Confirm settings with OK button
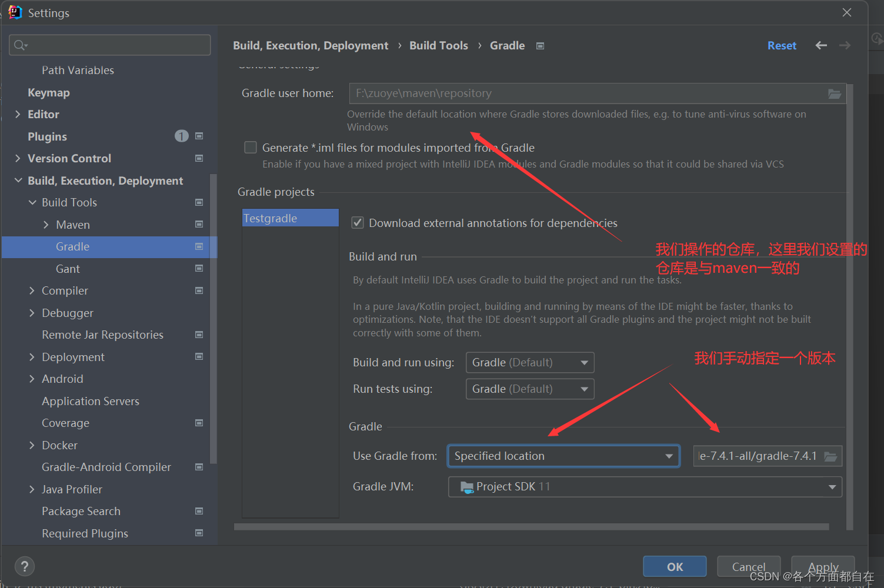Viewport: 884px width, 588px height. (675, 567)
